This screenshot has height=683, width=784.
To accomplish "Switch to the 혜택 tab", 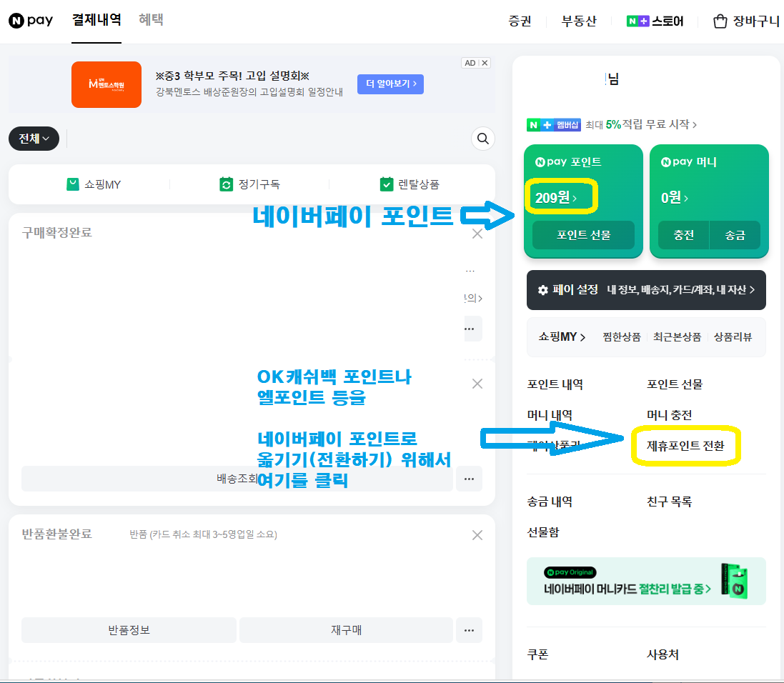I will (x=151, y=20).
